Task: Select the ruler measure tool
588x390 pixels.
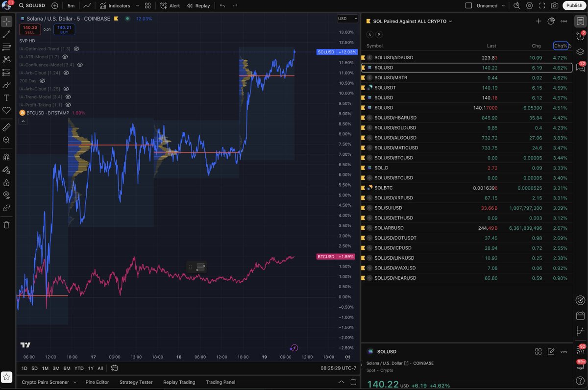Action: (6, 127)
